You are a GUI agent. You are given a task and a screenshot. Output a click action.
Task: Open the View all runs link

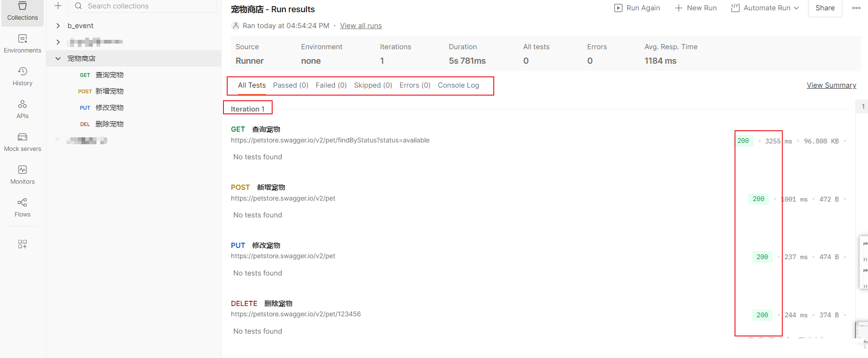click(361, 26)
